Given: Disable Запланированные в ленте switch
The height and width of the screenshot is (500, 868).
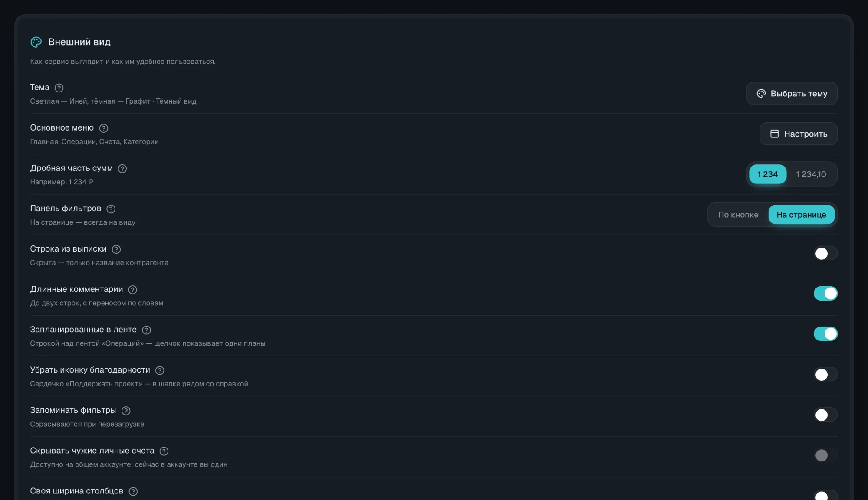Looking at the screenshot, I should [x=825, y=334].
